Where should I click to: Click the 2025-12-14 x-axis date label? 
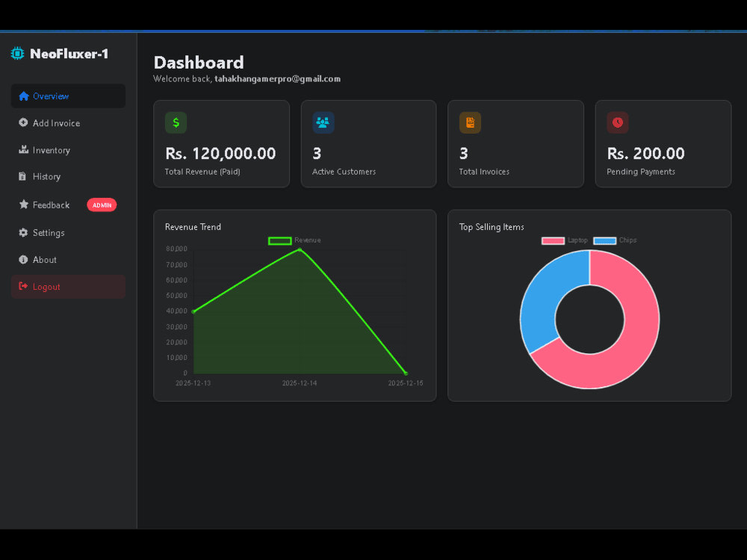pos(300,383)
